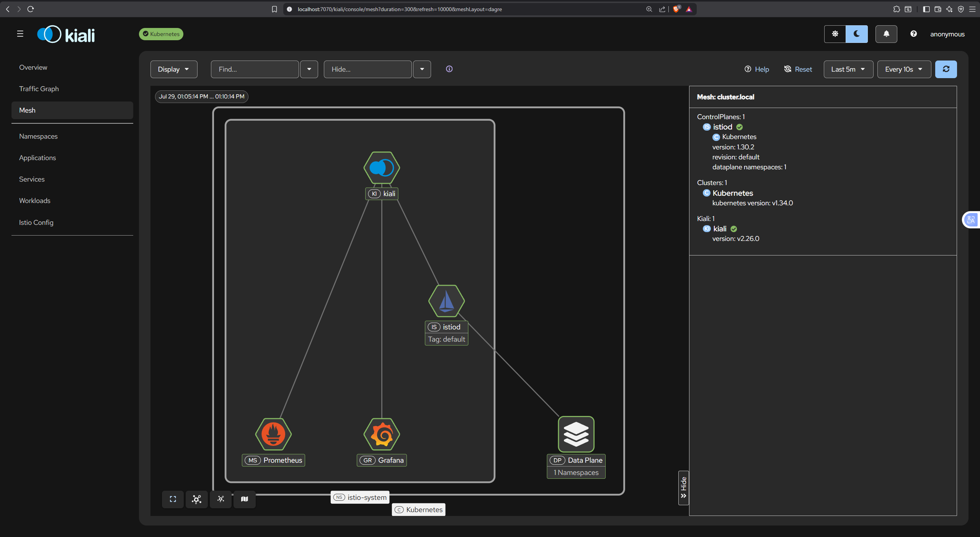This screenshot has width=980, height=537.
Task: Reload the page in the browser
Action: coord(31,9)
